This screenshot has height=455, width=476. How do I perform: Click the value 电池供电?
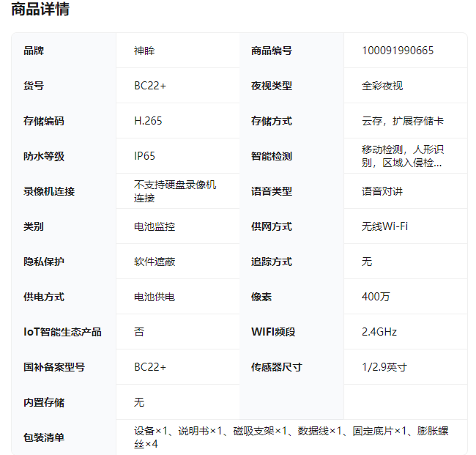[155, 297]
